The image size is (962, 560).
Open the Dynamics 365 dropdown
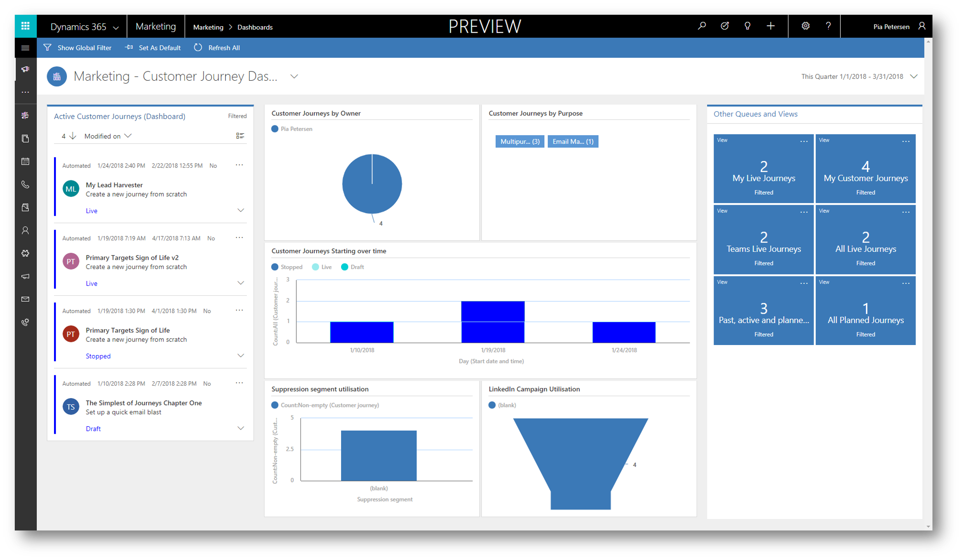(x=84, y=27)
